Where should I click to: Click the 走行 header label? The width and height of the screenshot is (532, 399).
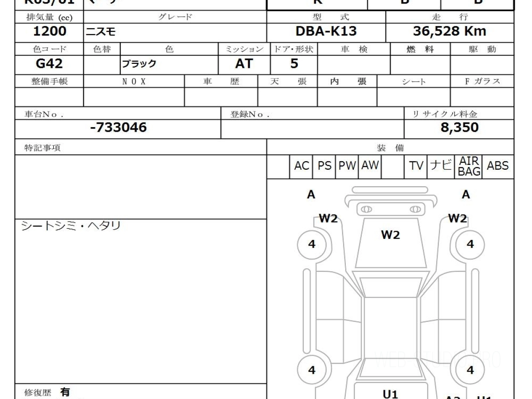coord(450,17)
